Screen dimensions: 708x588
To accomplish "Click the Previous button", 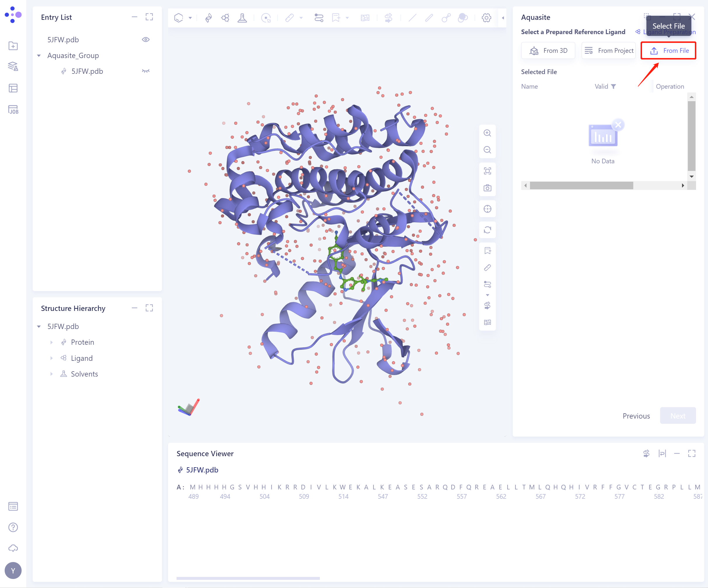I will point(636,416).
